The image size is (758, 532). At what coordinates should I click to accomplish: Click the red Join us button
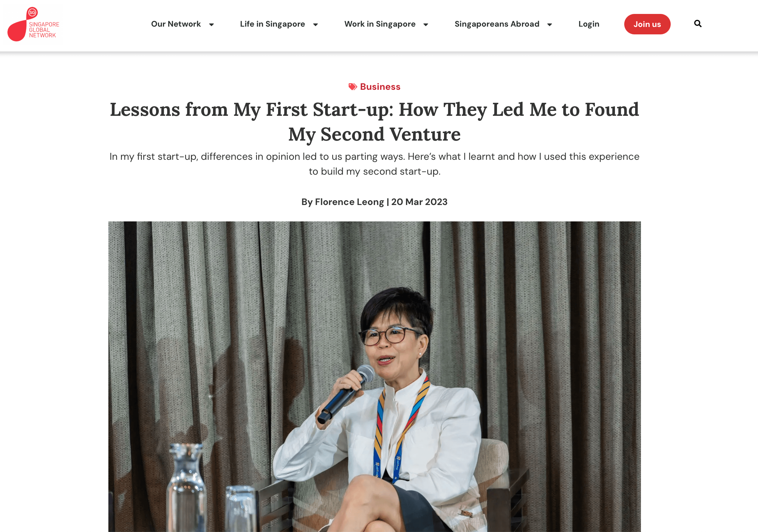click(x=647, y=24)
